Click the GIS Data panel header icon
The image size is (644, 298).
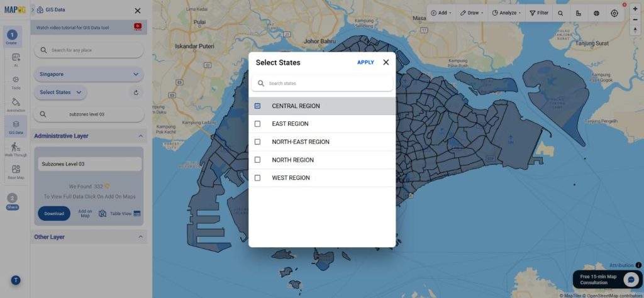coord(40,10)
